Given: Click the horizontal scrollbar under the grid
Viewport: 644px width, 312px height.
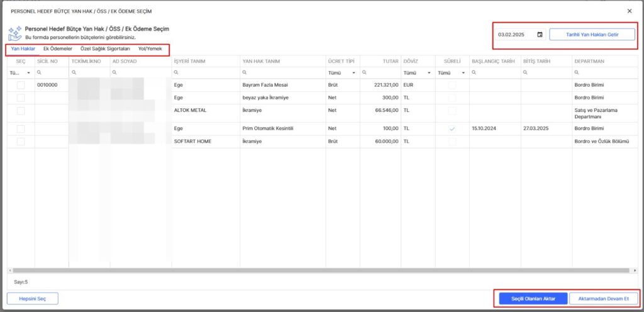Looking at the screenshot, I should pos(314,270).
